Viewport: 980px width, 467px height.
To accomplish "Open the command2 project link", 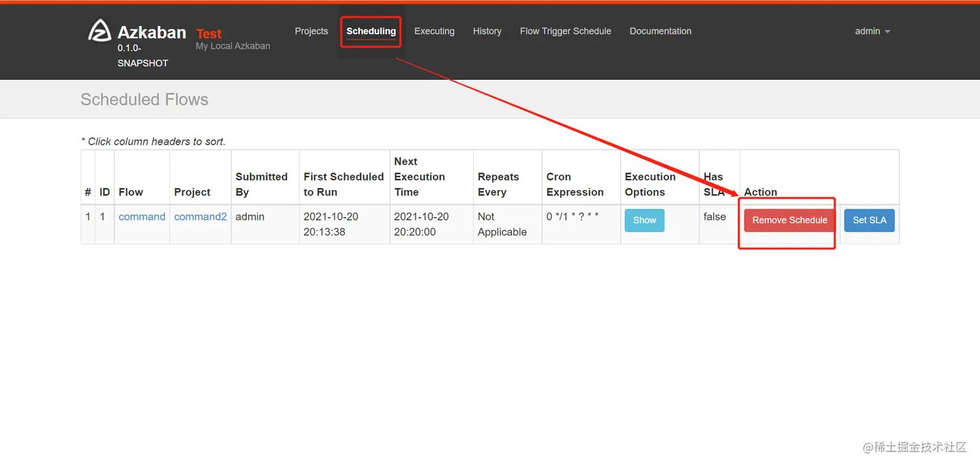I will (200, 217).
